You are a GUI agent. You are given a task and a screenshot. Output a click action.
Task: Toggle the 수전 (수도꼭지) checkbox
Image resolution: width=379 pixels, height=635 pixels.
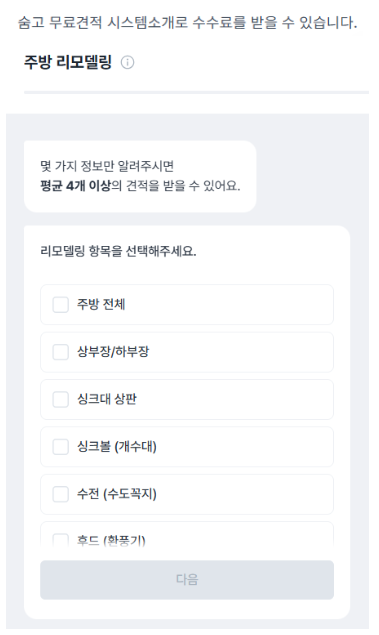(x=61, y=494)
